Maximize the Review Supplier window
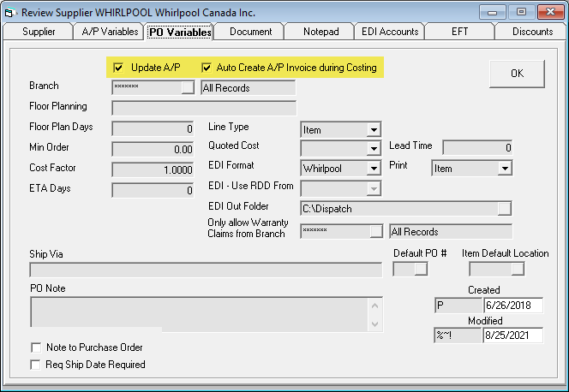 coord(521,12)
